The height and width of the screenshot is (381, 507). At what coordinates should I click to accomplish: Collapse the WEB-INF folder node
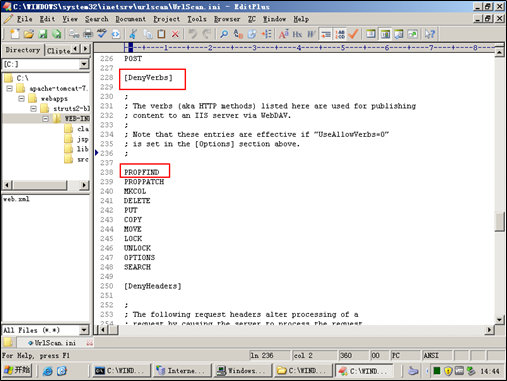[46, 119]
